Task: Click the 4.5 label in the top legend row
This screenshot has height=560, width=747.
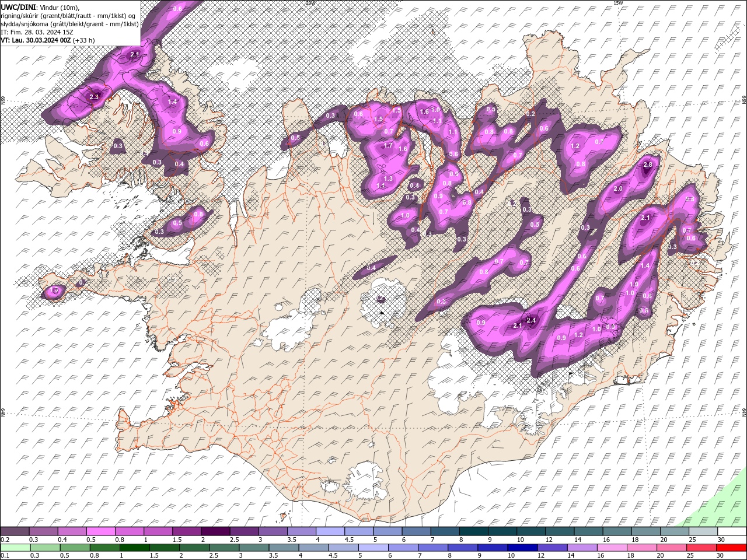Action: click(x=349, y=540)
